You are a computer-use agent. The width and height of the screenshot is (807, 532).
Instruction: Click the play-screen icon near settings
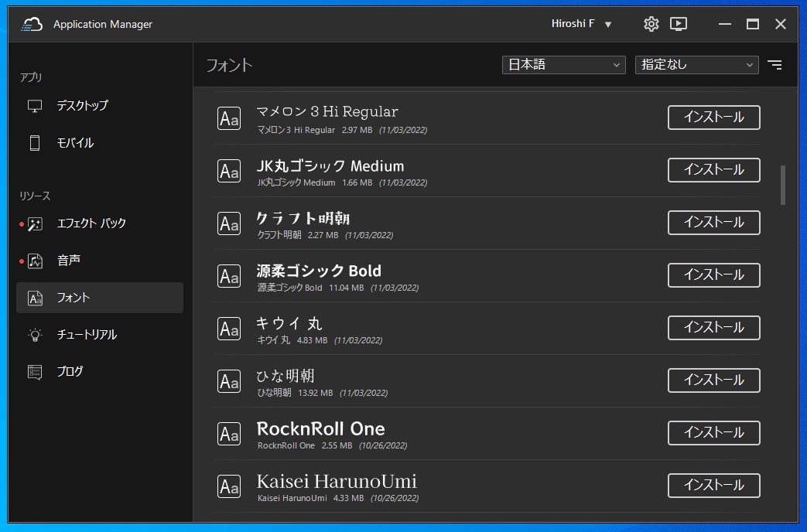tap(679, 24)
